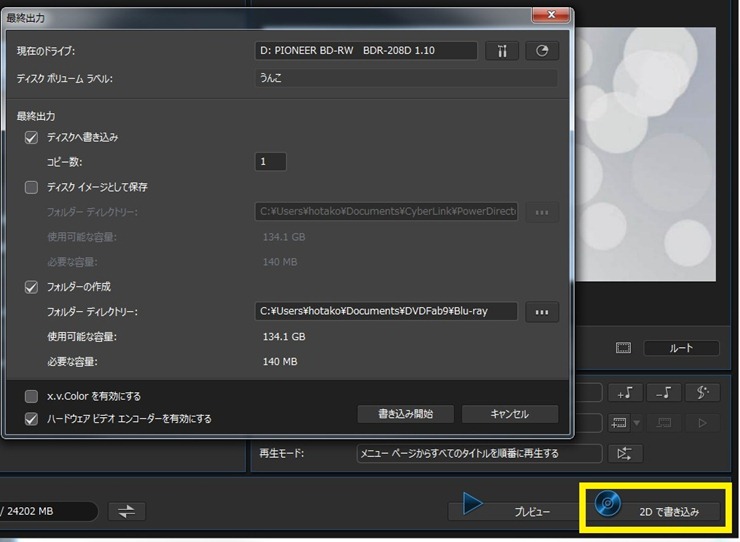The width and height of the screenshot is (740, 542).
Task: Enable the x.v.Color checkbox
Action: click(31, 396)
